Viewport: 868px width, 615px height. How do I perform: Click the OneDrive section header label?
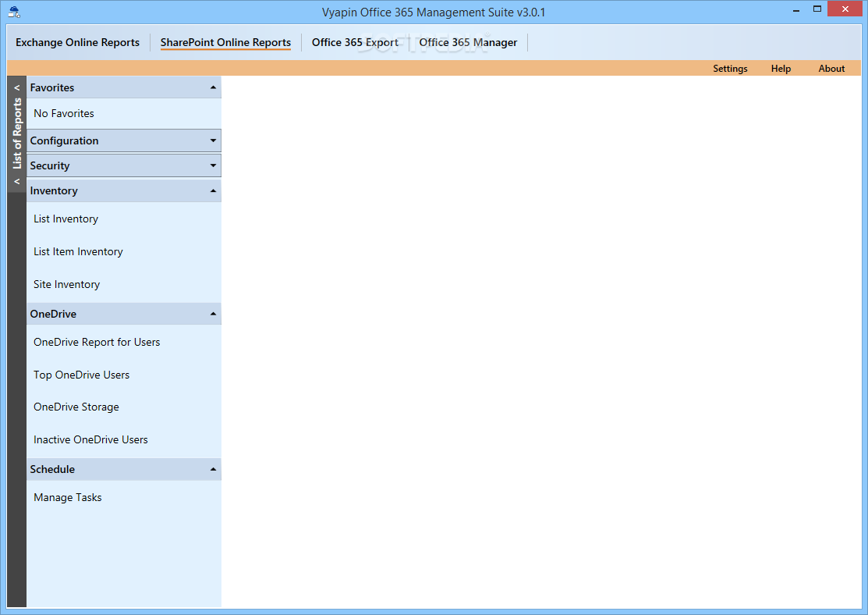pos(53,314)
